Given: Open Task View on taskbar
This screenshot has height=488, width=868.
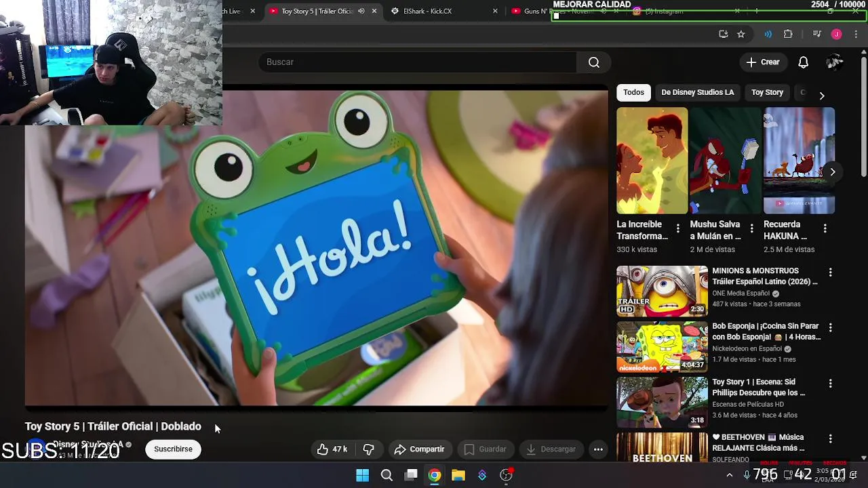Looking at the screenshot, I should [x=411, y=475].
